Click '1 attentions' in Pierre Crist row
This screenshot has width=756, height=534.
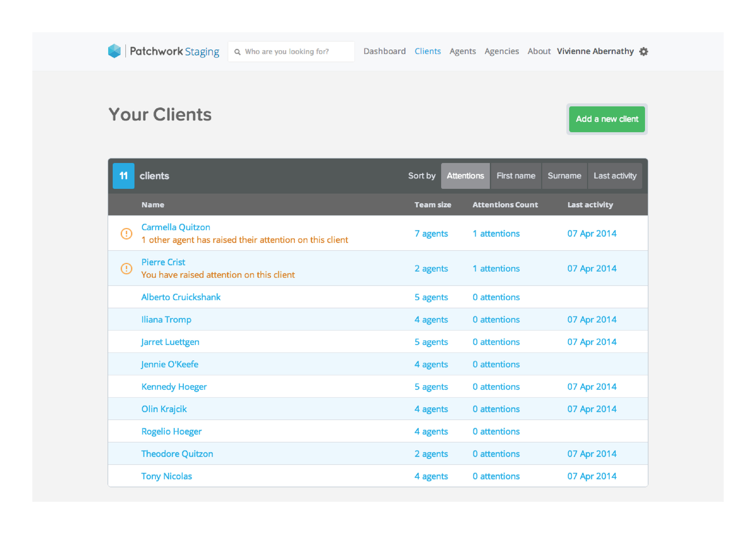496,268
